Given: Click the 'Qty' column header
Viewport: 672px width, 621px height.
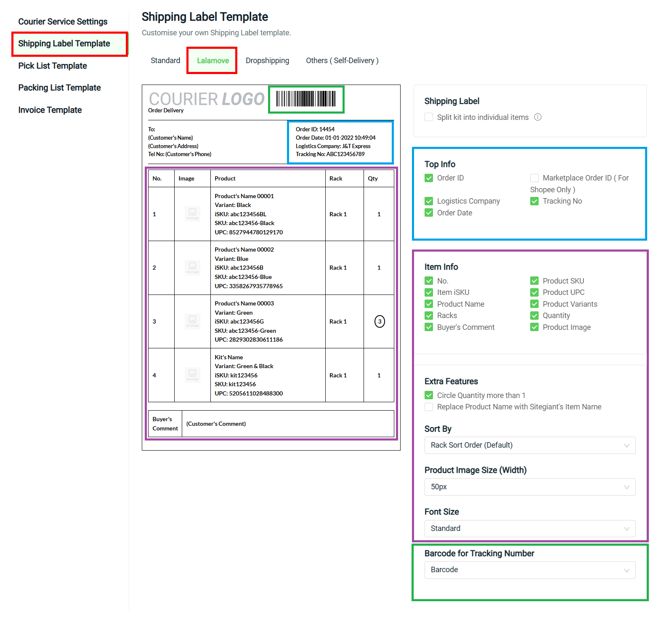Looking at the screenshot, I should [373, 178].
